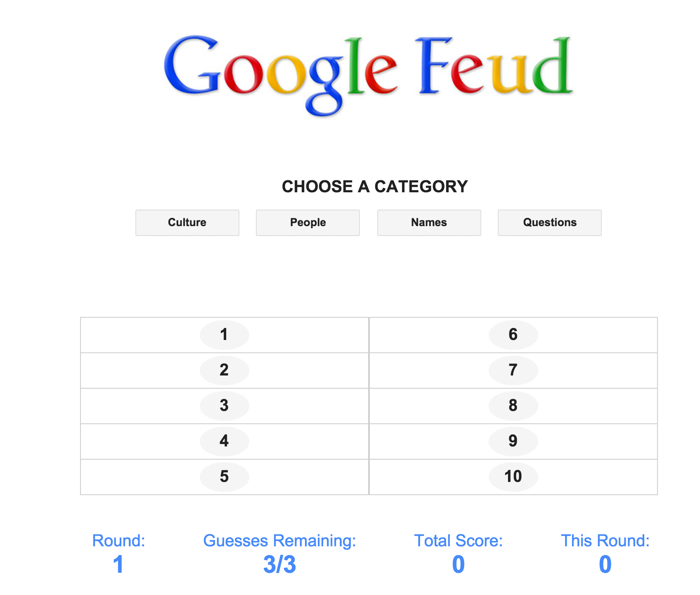Click answer slot number 6
Viewport: 700px width, 595px height.
point(513,335)
